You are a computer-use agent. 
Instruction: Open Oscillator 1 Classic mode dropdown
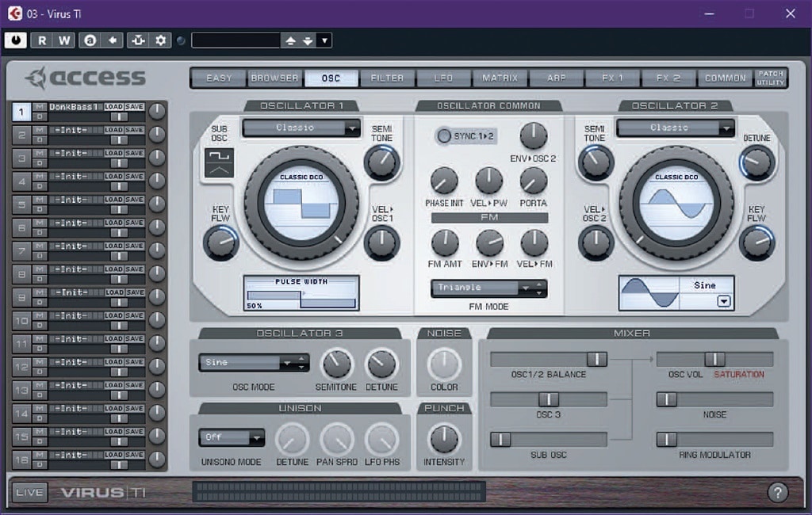click(x=301, y=128)
